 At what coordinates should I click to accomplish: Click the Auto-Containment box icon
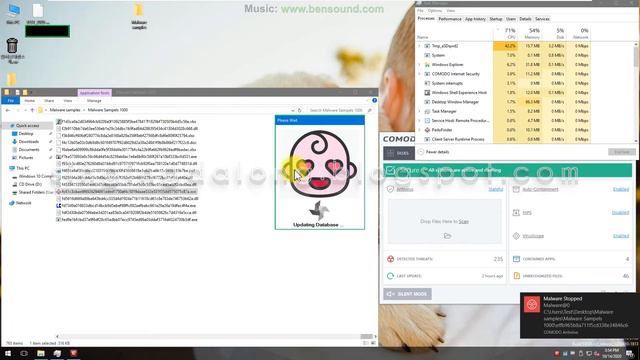tap(516, 189)
